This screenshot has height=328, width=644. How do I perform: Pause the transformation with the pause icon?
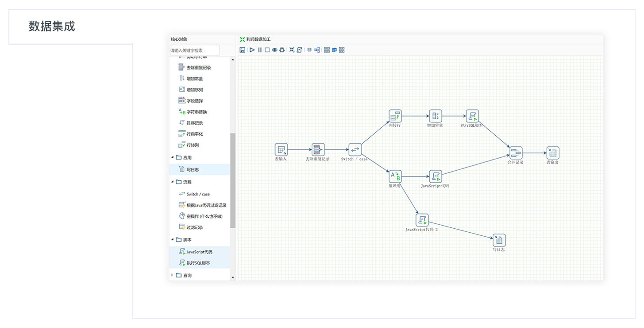click(260, 50)
